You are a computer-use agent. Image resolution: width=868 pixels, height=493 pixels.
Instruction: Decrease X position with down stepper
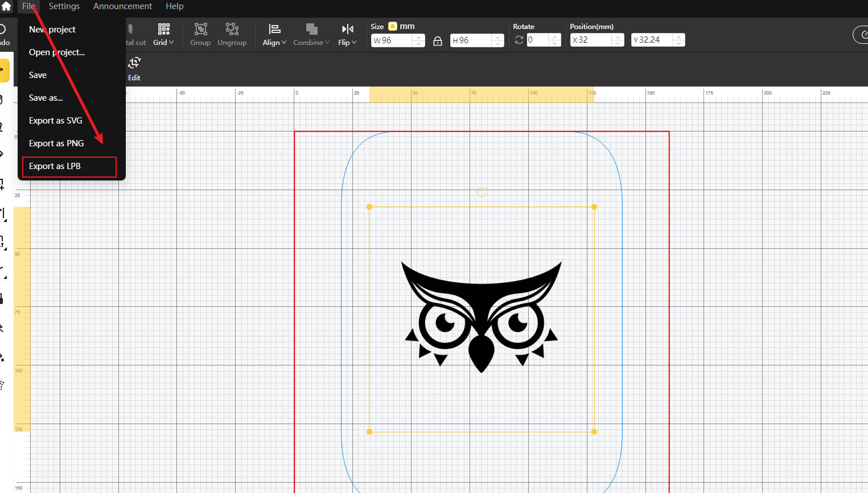(618, 43)
